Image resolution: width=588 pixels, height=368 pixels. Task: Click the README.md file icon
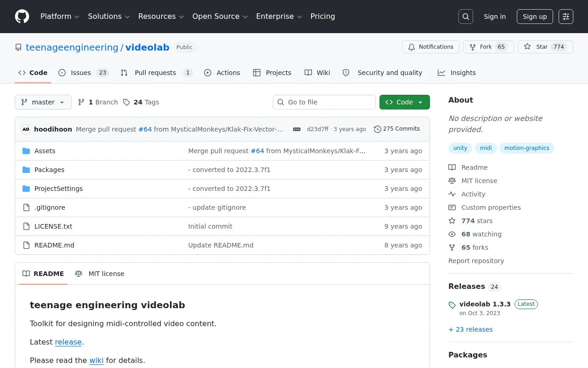click(26, 245)
